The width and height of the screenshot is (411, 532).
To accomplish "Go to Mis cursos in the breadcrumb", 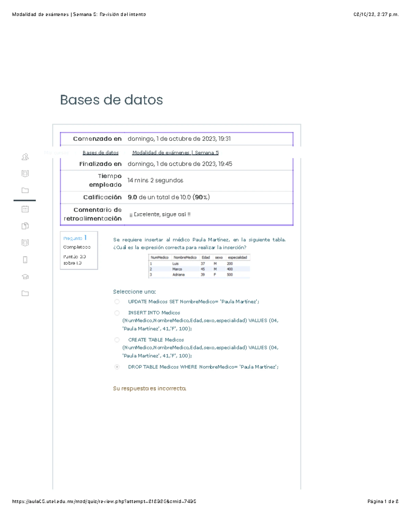I will click(x=56, y=153).
